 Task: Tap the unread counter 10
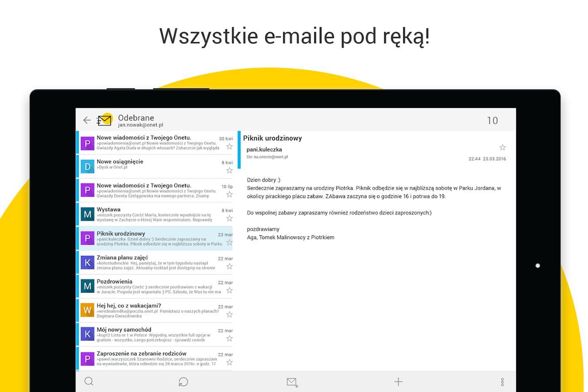[x=492, y=120]
